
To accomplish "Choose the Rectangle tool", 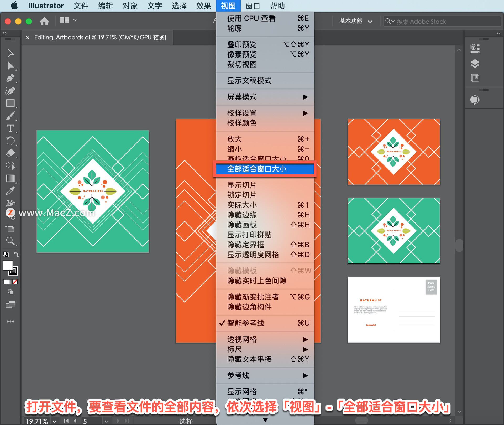I will 10,103.
